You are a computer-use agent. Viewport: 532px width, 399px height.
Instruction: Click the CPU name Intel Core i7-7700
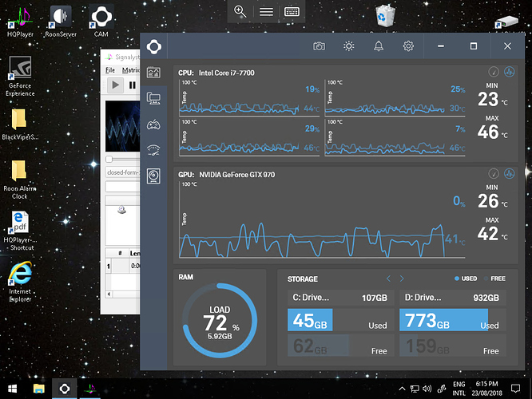[226, 73]
